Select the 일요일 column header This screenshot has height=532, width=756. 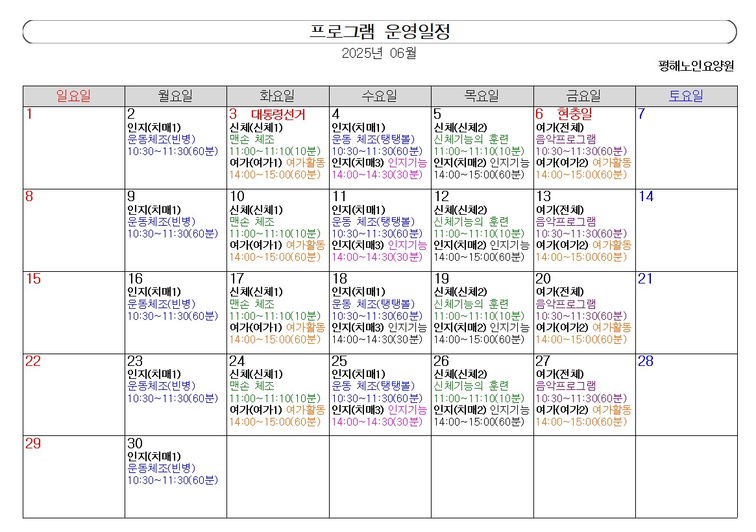pos(74,96)
